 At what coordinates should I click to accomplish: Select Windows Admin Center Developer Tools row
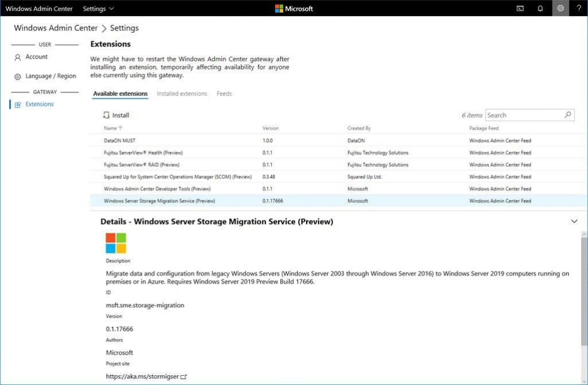339,188
